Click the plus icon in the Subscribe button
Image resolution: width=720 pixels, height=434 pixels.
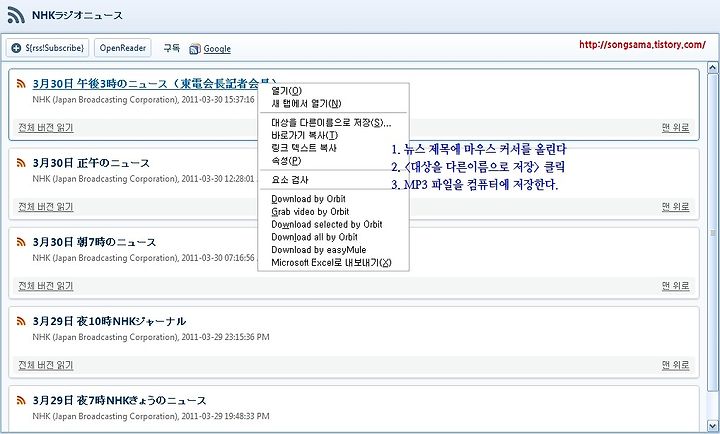pyautogui.click(x=16, y=48)
